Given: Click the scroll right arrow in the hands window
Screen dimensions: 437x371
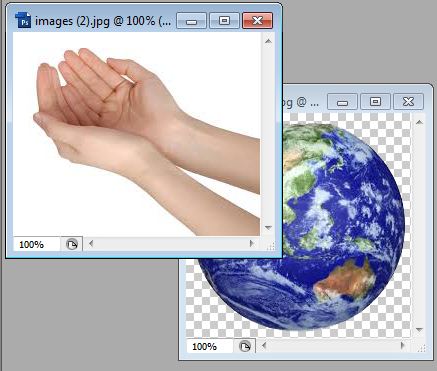Looking at the screenshot, I should tap(252, 244).
